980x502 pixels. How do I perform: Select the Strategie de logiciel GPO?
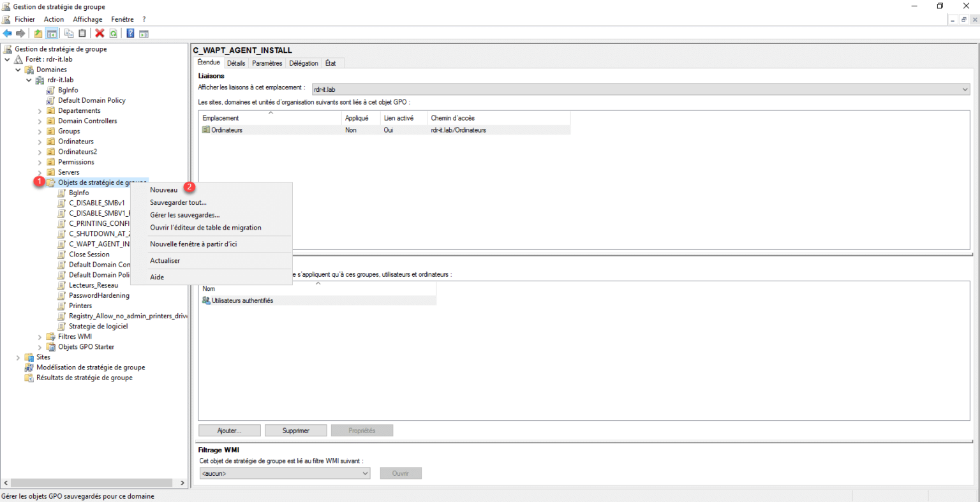tap(98, 327)
